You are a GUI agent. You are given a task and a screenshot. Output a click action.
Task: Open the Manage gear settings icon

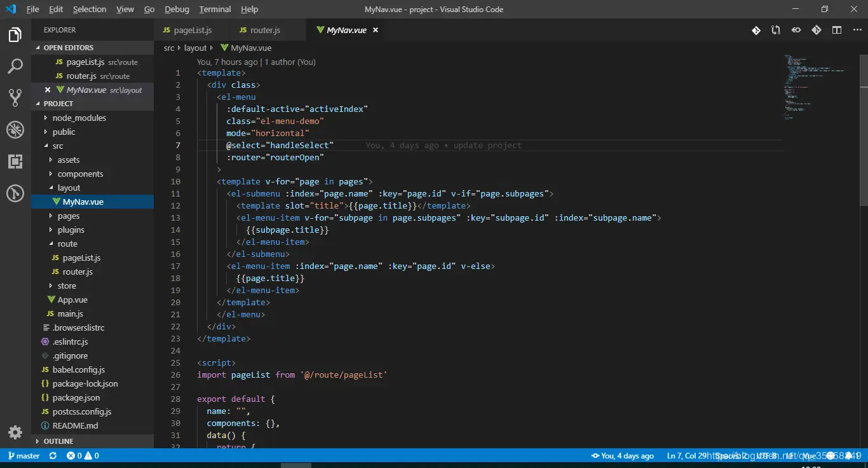(15, 432)
